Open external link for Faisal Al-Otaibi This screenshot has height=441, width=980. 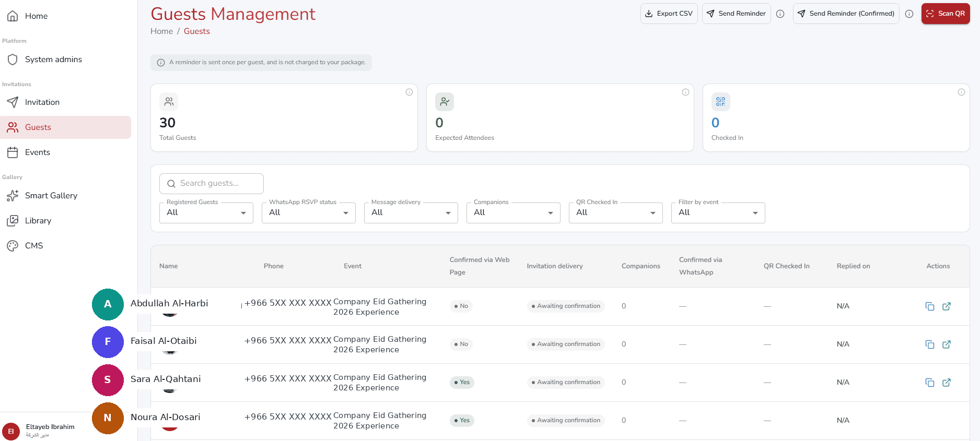[x=947, y=344]
